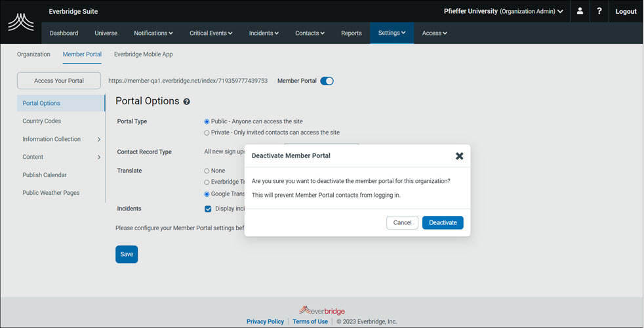Click the Logout link
644x328 pixels.
pyautogui.click(x=626, y=12)
